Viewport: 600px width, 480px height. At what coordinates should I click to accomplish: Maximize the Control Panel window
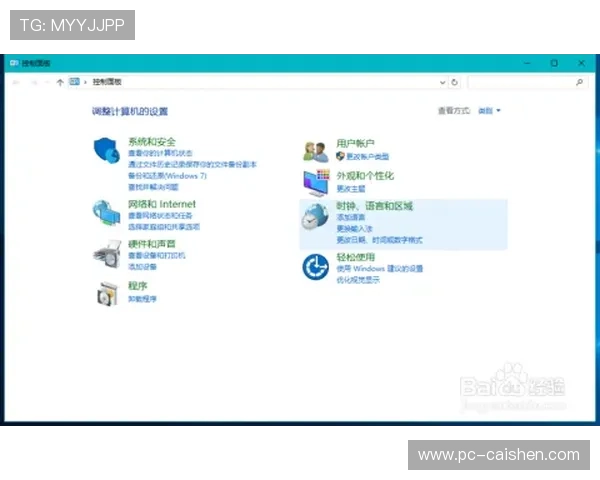554,63
